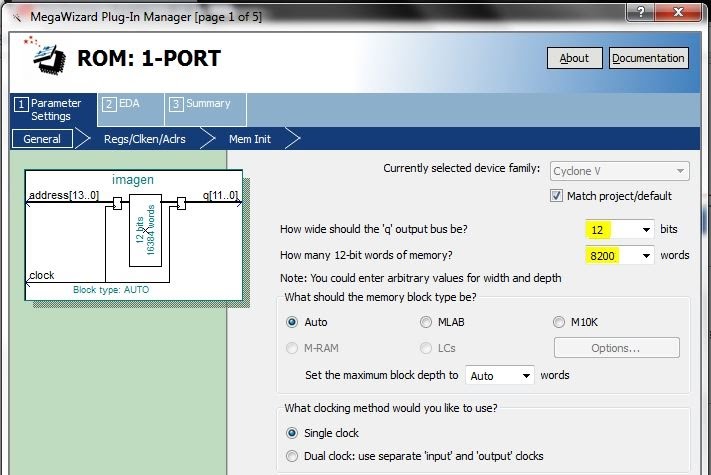The image size is (711, 475).
Task: Choose Dual clock separate input/output
Action: pos(292,456)
